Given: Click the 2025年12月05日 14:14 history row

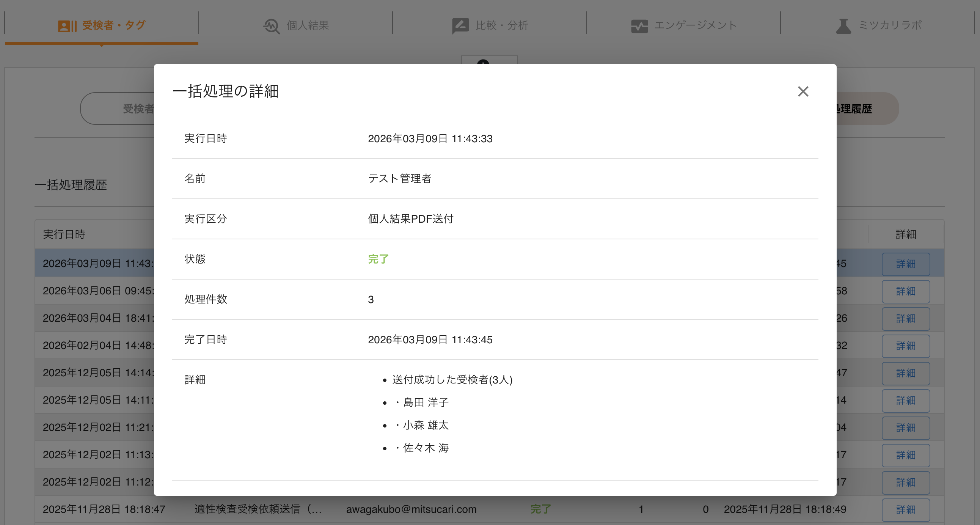Looking at the screenshot, I should [x=98, y=373].
